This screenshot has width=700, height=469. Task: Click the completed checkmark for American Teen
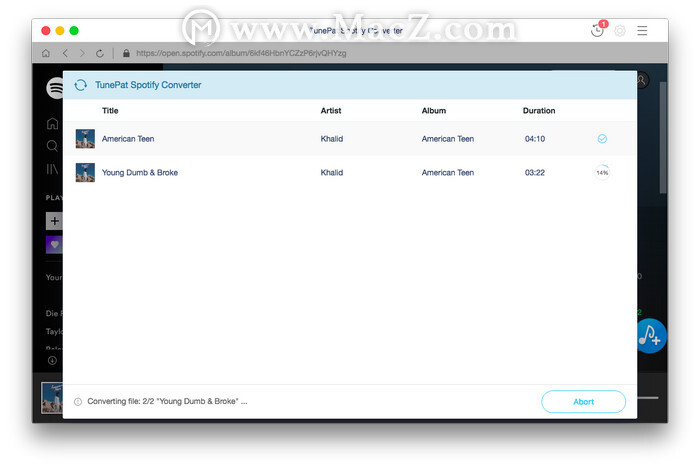tap(602, 139)
